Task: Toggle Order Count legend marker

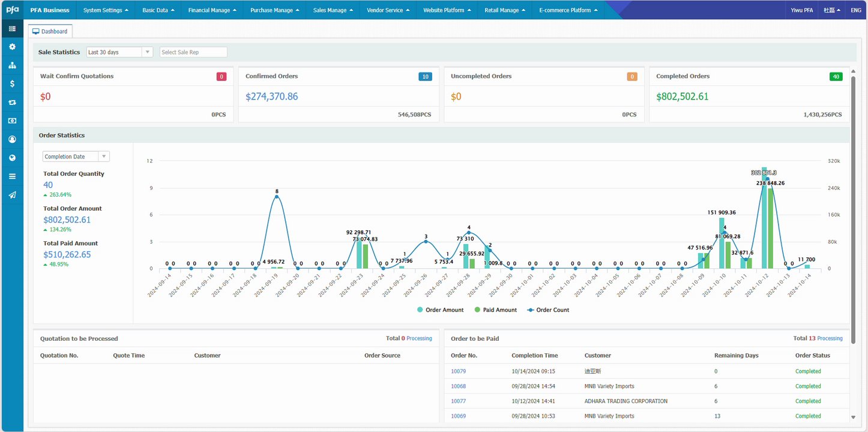Action: click(x=530, y=310)
